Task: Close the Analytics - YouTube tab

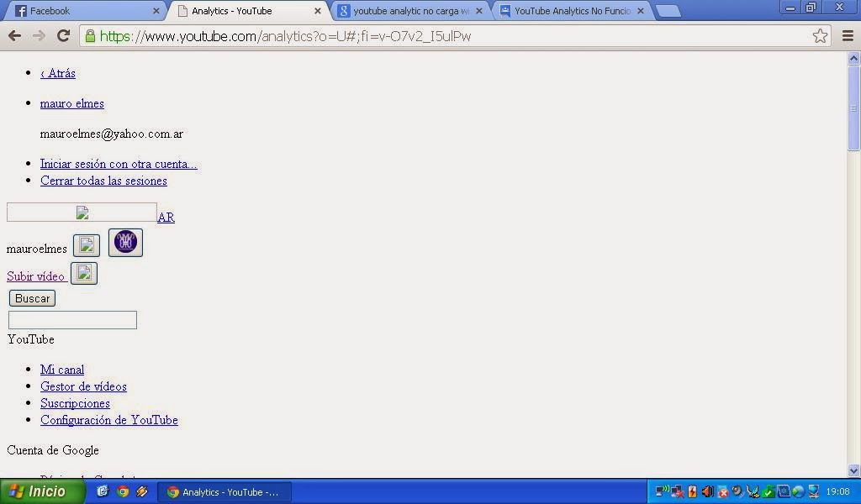Action: click(x=317, y=10)
